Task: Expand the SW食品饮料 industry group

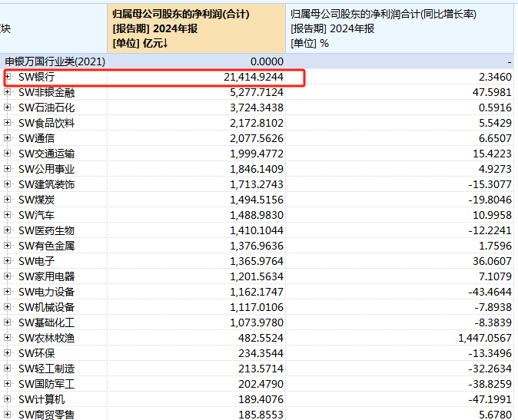Action: 8,123
